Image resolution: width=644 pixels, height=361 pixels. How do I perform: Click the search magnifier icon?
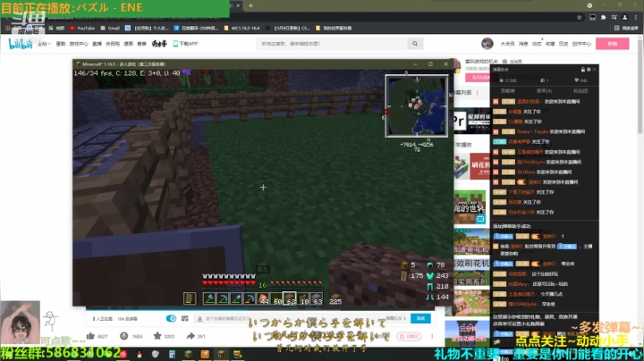pos(415,44)
